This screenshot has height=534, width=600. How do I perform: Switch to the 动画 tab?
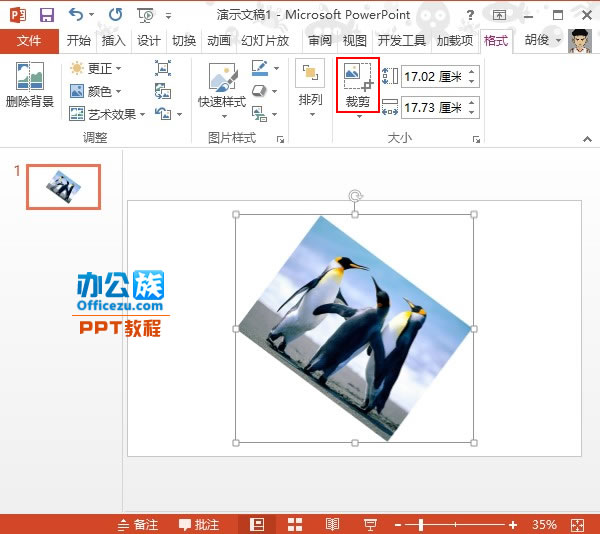(x=219, y=41)
